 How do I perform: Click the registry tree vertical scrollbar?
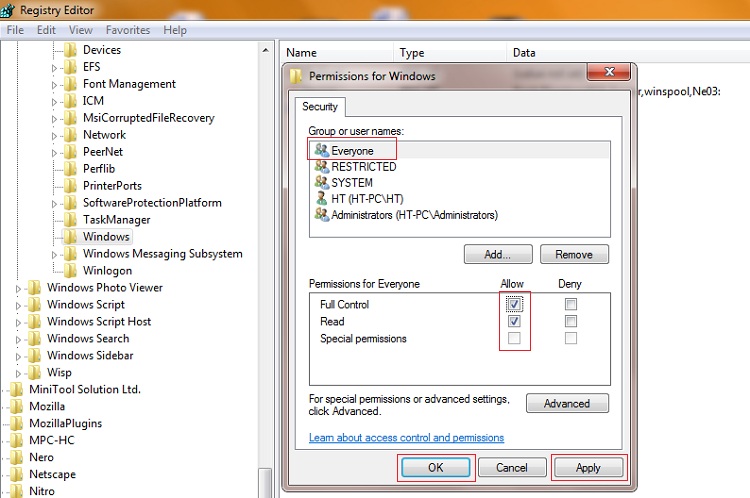(x=265, y=250)
